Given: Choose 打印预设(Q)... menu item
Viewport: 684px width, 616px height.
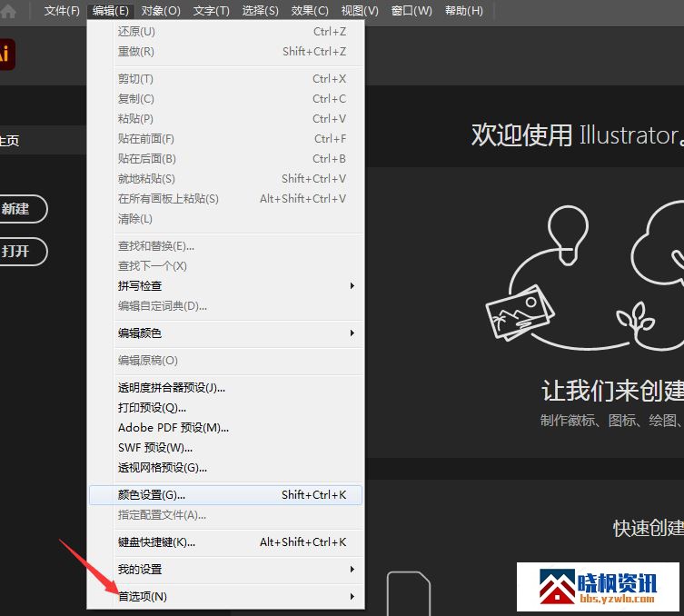Looking at the screenshot, I should click(x=152, y=408).
